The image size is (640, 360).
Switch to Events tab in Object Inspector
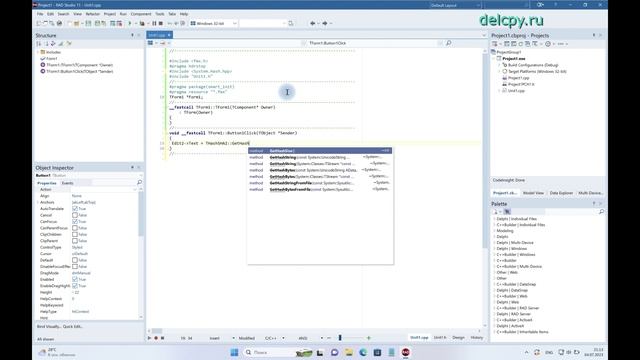[67, 183]
